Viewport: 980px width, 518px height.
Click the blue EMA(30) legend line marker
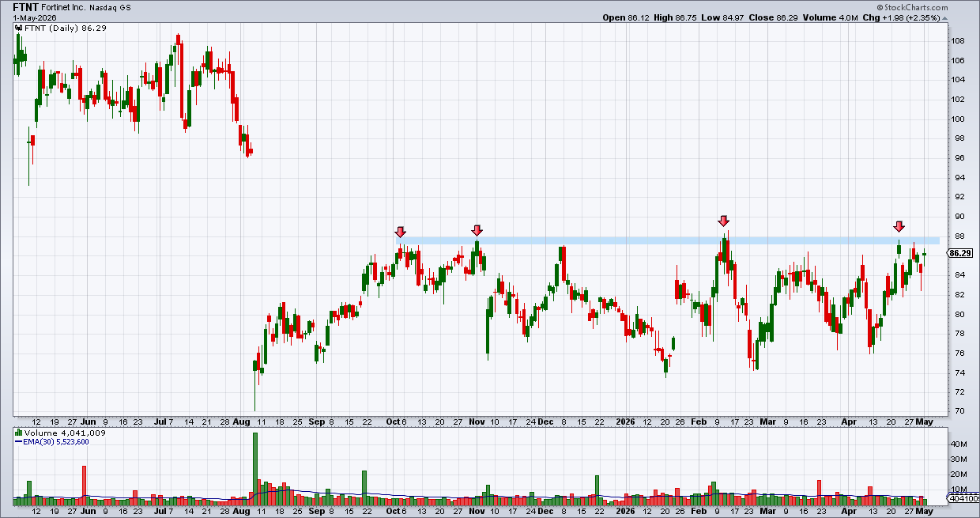[17, 442]
